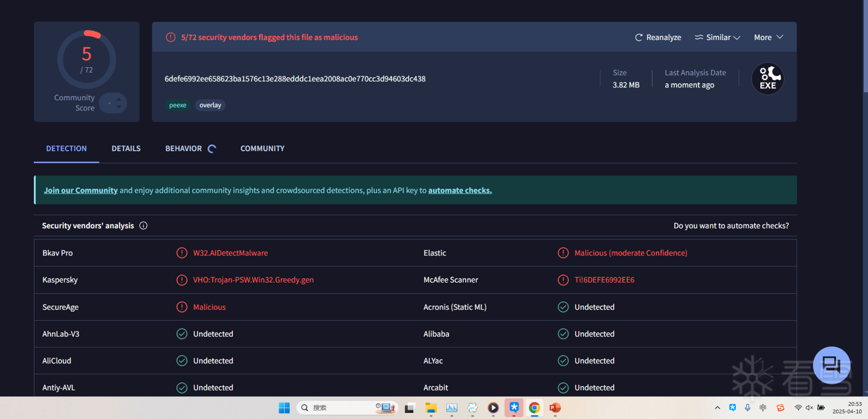
Task: Click the Bkav Pro vendor name
Action: coord(58,253)
